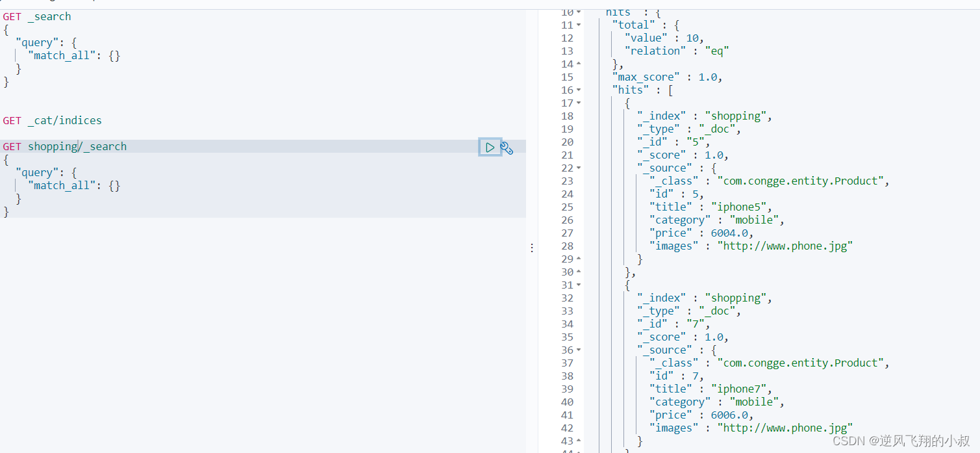Viewport: 980px width, 453px height.
Task: Collapse the "_source" block at line 22
Action: [x=579, y=168]
